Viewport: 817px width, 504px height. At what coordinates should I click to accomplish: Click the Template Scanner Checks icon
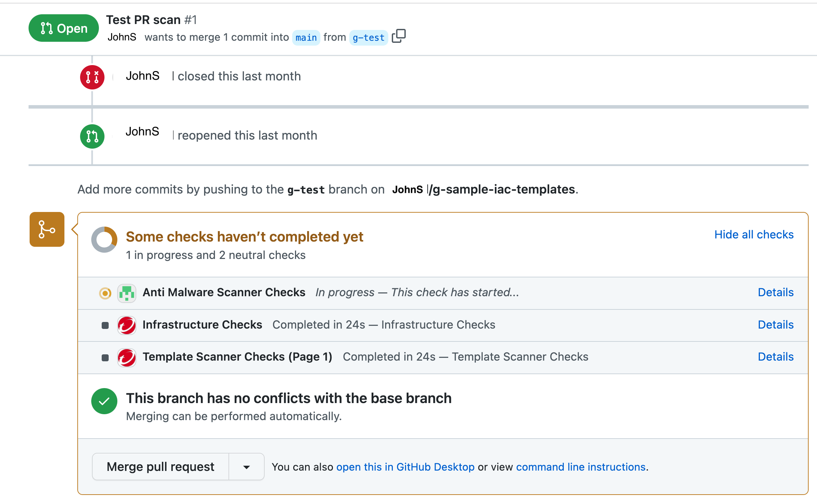click(127, 356)
